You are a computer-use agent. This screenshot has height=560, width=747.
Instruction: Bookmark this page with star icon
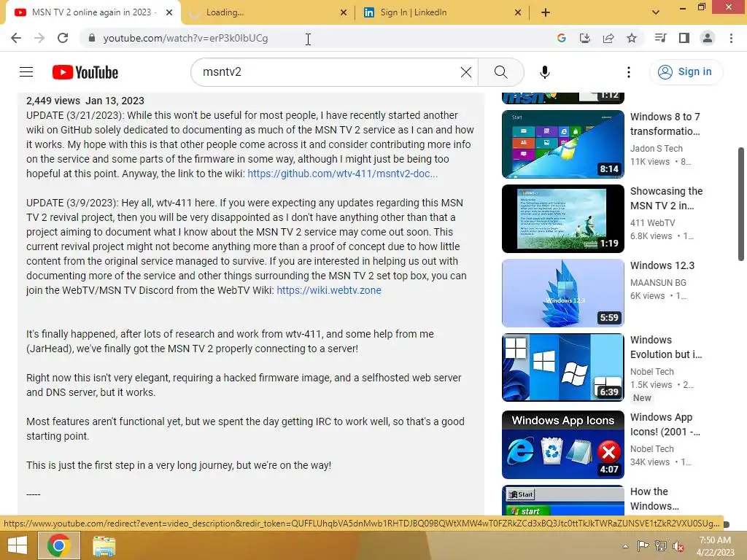(x=632, y=38)
